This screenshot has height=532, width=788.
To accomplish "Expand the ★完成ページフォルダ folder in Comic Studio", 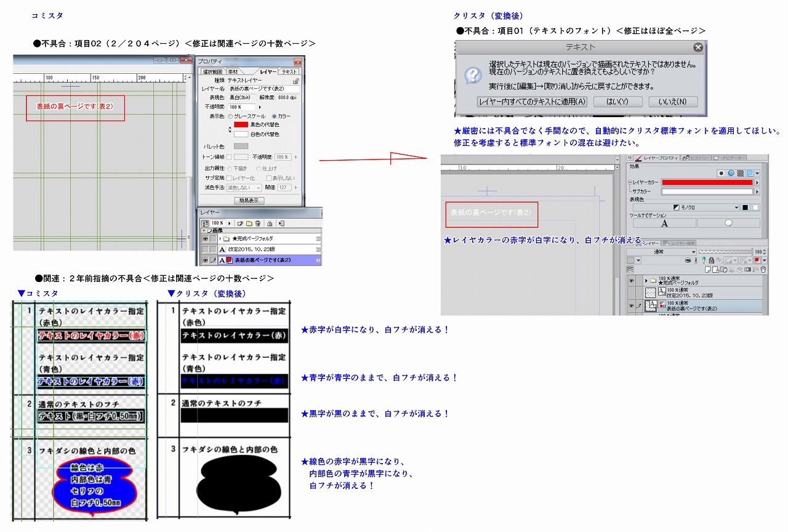I will pos(220,238).
